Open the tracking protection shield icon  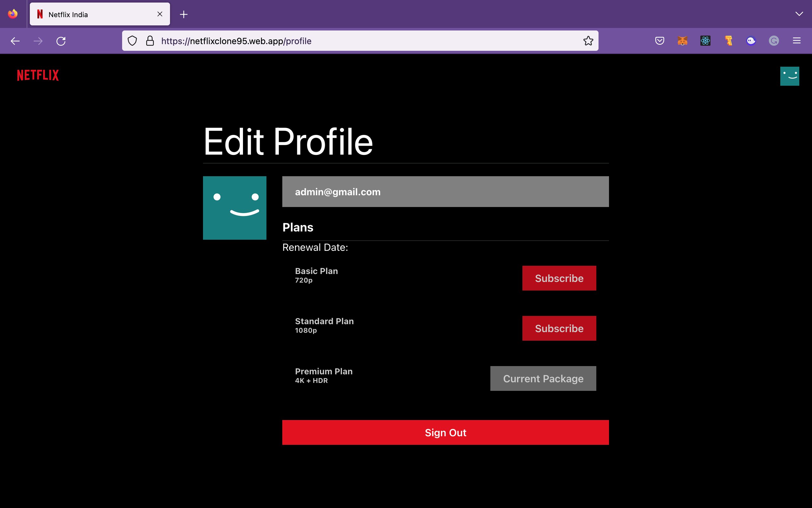pos(132,41)
